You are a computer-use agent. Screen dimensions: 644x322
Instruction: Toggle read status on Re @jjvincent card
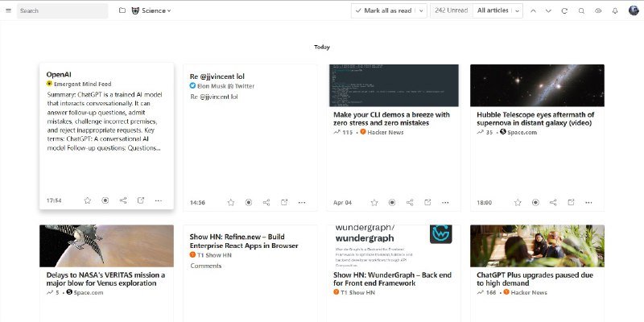click(249, 203)
